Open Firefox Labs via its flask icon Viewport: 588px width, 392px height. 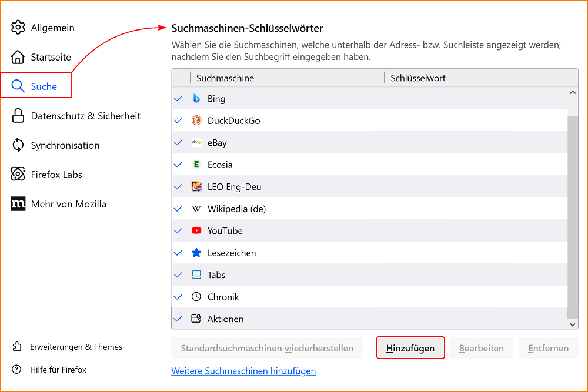coord(18,175)
